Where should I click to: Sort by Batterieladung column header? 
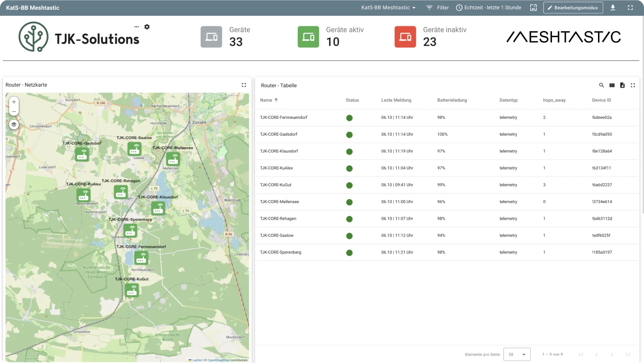point(452,100)
